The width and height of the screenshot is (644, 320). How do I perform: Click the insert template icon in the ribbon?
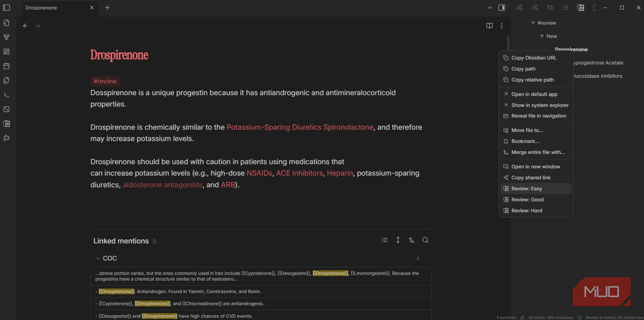pyautogui.click(x=6, y=80)
